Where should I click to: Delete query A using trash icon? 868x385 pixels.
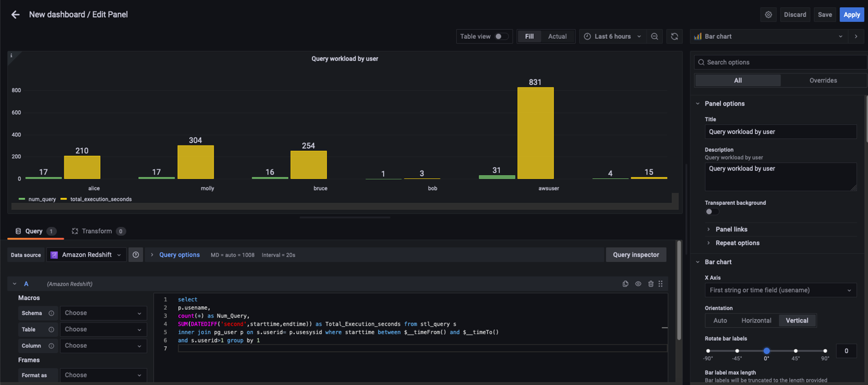650,284
